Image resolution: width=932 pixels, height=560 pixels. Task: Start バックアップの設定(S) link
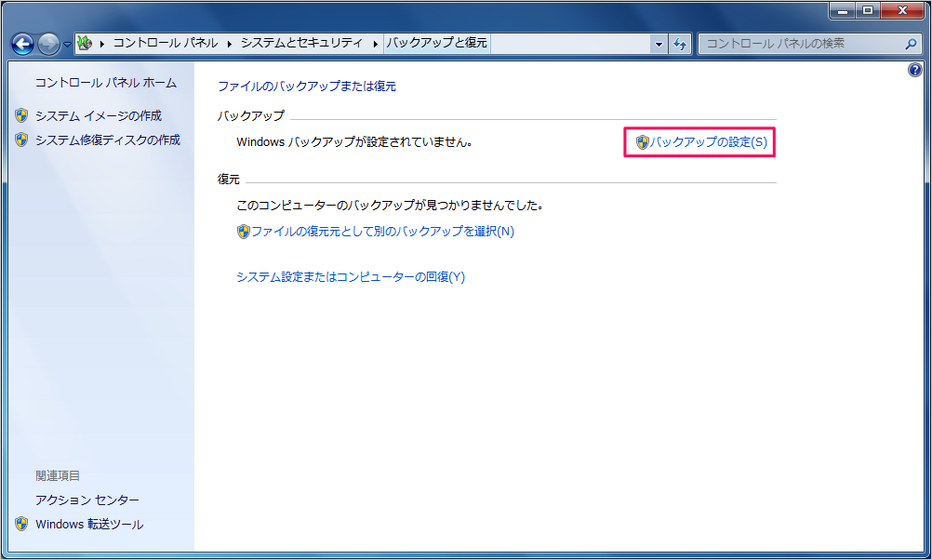pos(709,142)
